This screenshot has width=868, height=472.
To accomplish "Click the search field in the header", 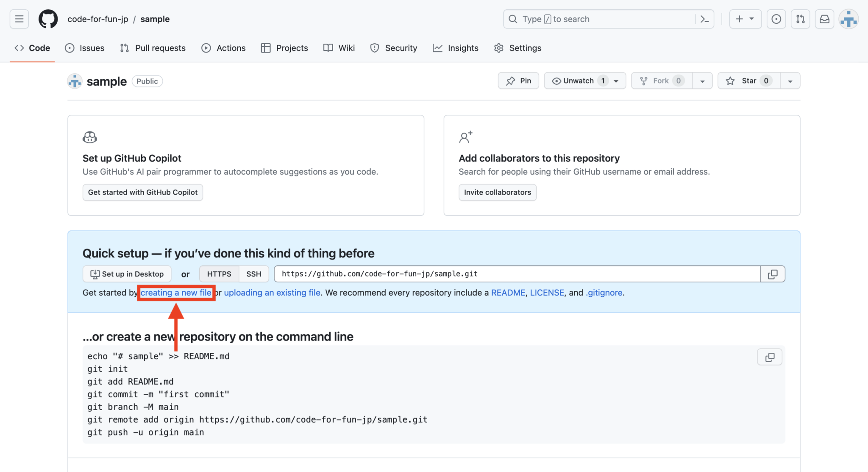I will 593,19.
